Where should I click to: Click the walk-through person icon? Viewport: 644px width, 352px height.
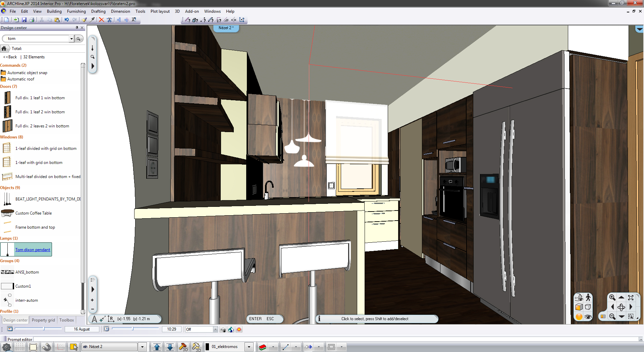click(x=588, y=297)
